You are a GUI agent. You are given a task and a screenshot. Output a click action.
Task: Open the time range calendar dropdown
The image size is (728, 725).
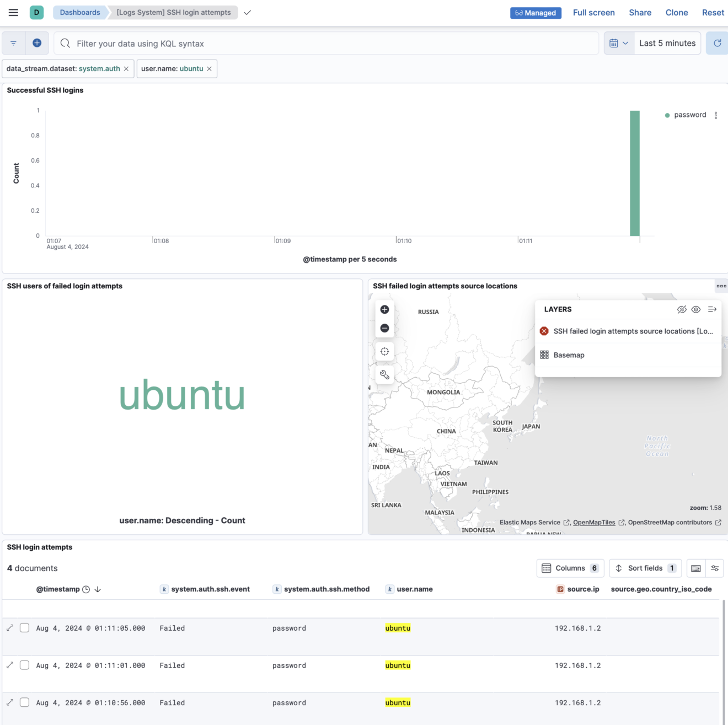619,43
